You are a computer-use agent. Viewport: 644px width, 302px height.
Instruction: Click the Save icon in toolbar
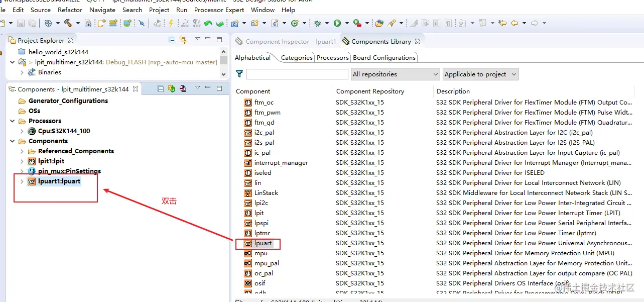[x=21, y=23]
